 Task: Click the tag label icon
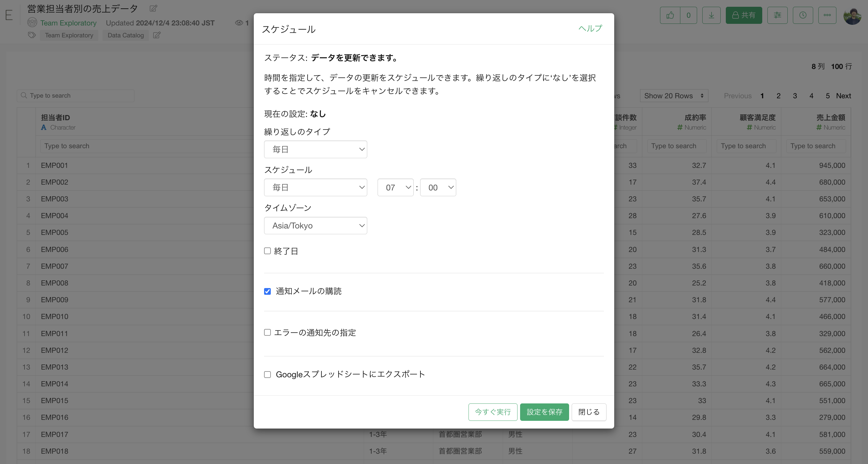(x=32, y=35)
